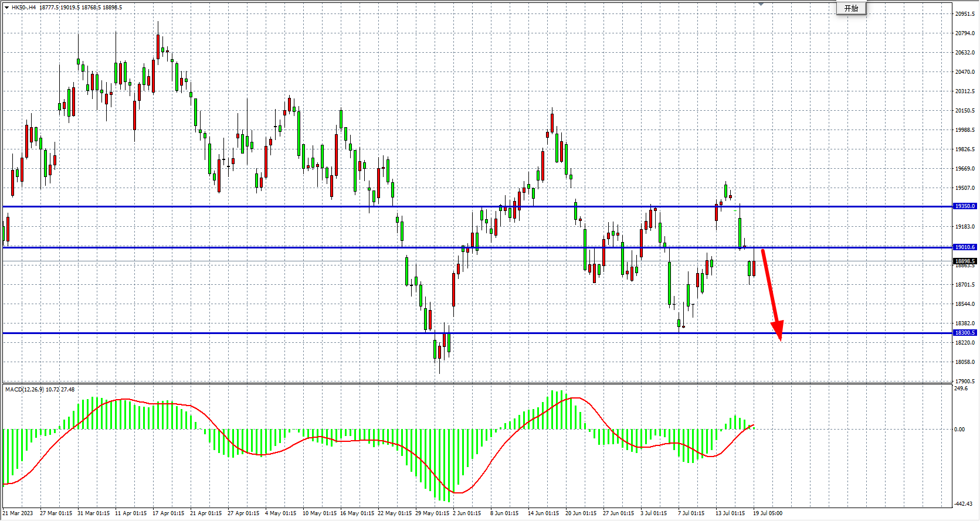Select the red downward arrow drawing
980x521 pixels.
[x=771, y=293]
